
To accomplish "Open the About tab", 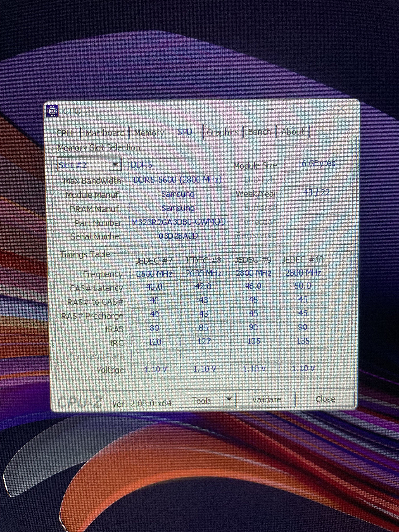I will (293, 132).
